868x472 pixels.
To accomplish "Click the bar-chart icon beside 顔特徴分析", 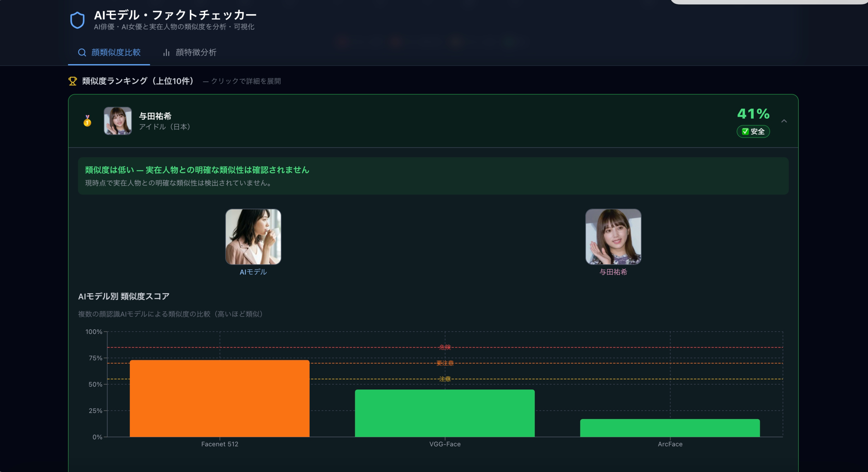I will [167, 53].
